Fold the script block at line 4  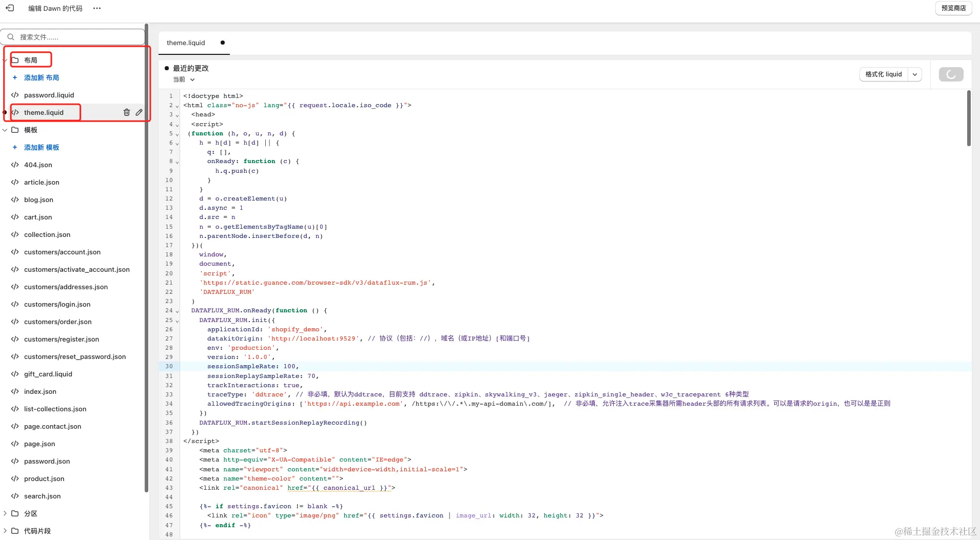178,125
